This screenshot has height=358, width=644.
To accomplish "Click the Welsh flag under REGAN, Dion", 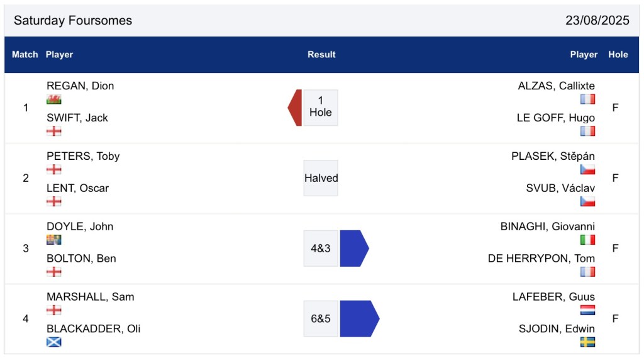I will [54, 99].
